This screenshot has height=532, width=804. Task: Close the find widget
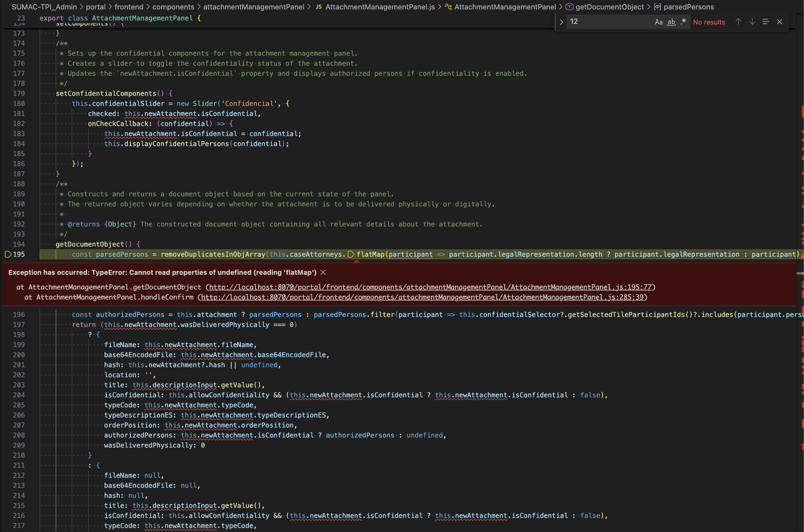[x=780, y=22]
